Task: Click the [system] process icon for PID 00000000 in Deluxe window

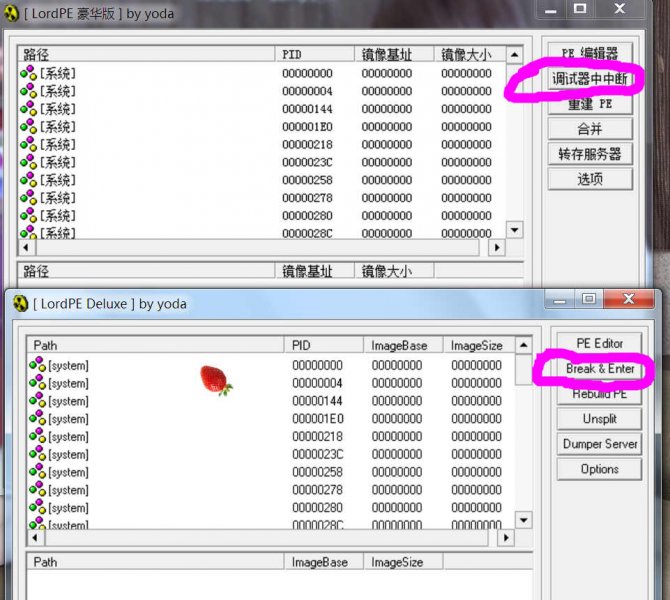Action: click(x=38, y=365)
